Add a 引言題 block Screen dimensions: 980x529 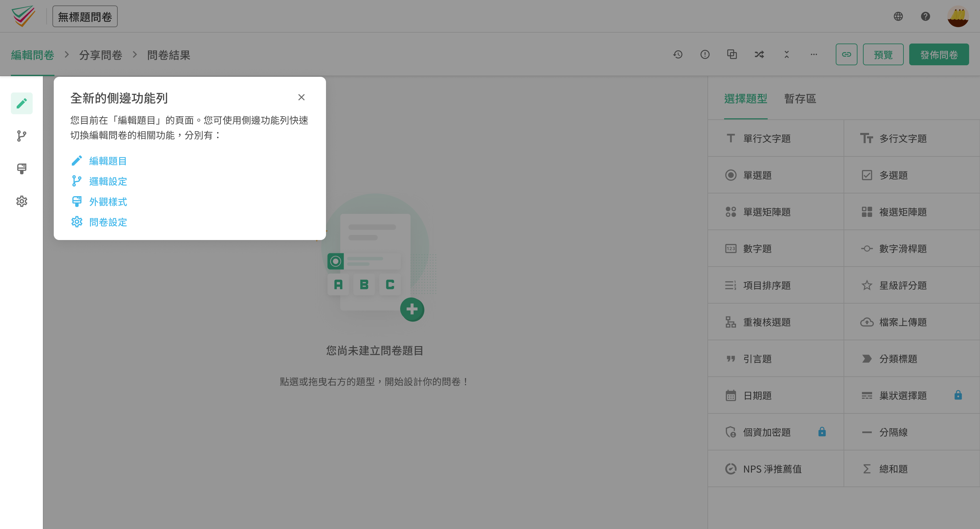[x=776, y=359]
